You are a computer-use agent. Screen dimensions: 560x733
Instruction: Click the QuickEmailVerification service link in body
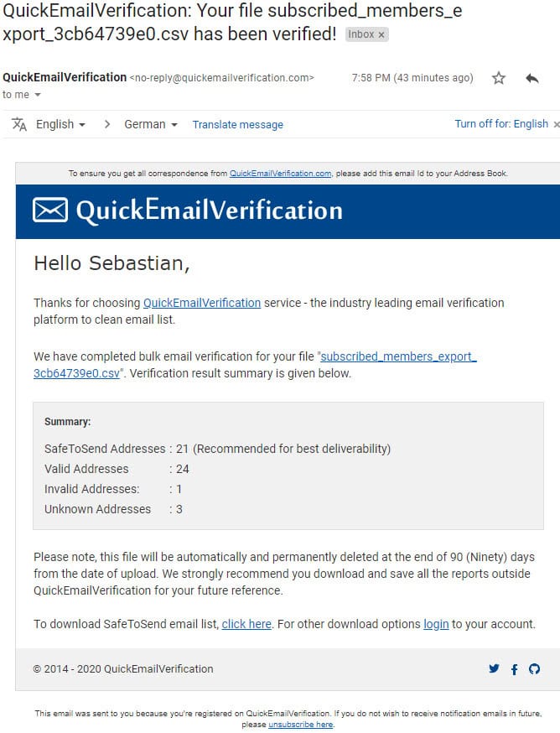coord(202,303)
